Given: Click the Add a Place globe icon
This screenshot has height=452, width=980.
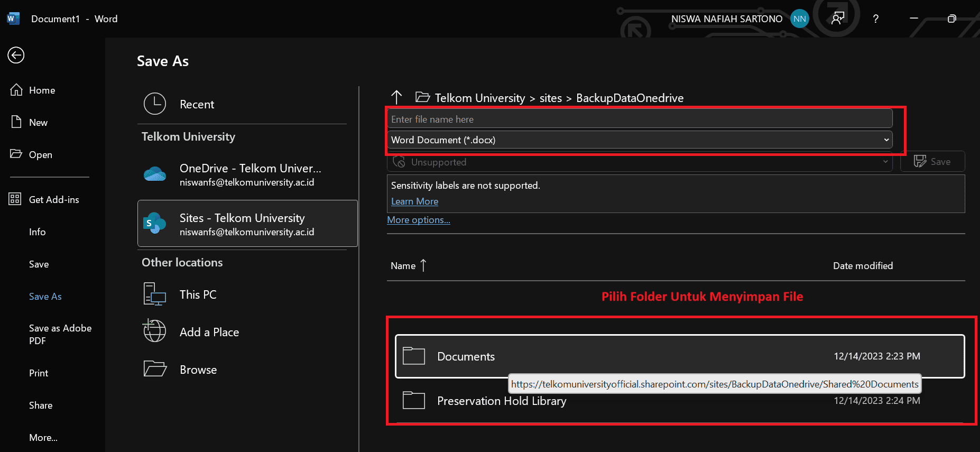Looking at the screenshot, I should [x=154, y=331].
